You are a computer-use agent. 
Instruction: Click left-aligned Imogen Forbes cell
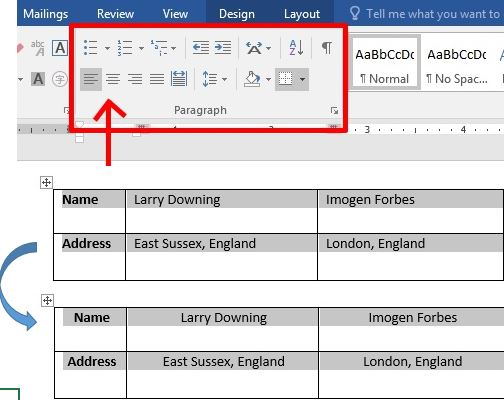pos(411,211)
